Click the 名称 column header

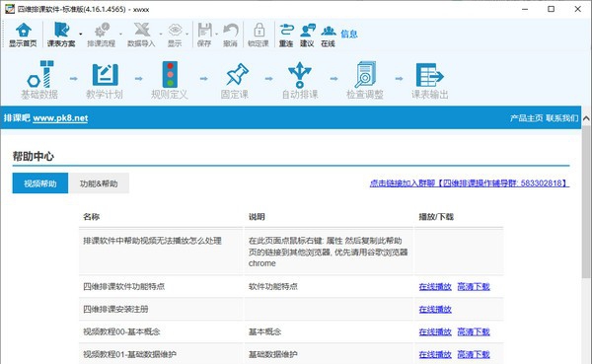coord(92,217)
